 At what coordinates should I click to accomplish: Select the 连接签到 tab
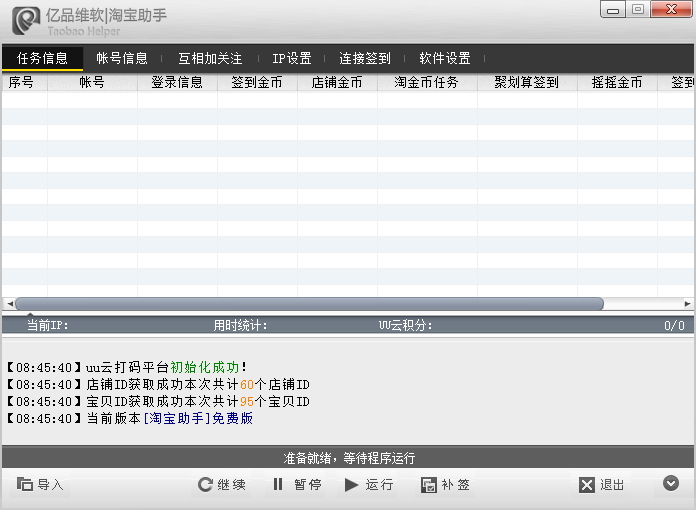365,58
